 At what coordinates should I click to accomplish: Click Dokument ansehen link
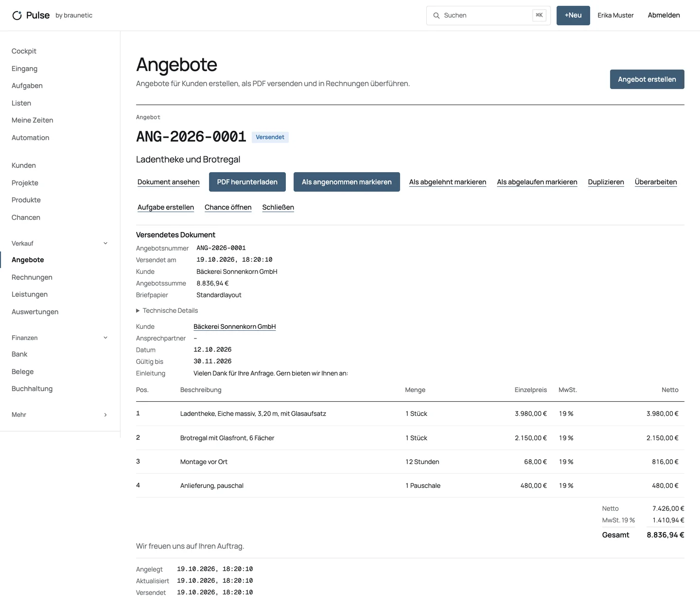pyautogui.click(x=169, y=182)
